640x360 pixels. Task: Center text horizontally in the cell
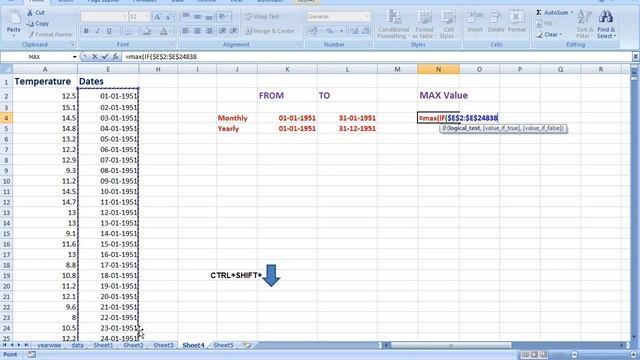(x=198, y=31)
